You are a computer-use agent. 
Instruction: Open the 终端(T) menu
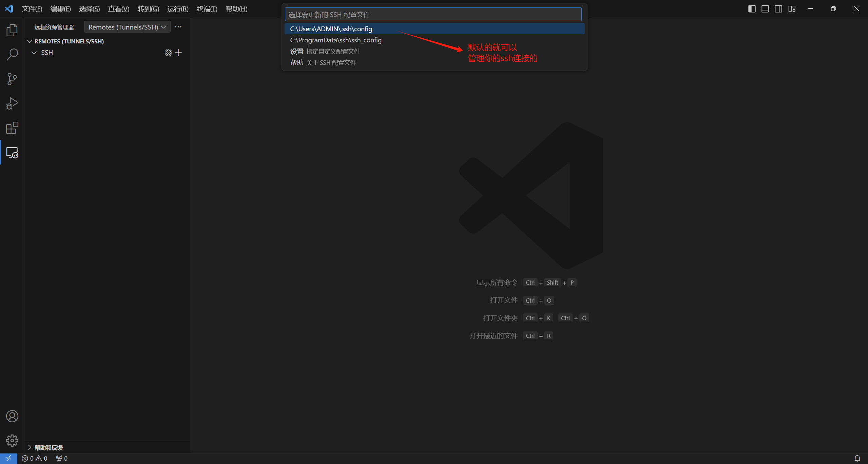click(x=207, y=9)
